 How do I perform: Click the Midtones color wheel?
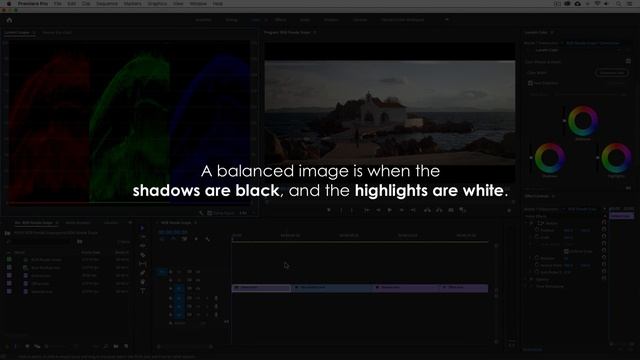click(583, 121)
